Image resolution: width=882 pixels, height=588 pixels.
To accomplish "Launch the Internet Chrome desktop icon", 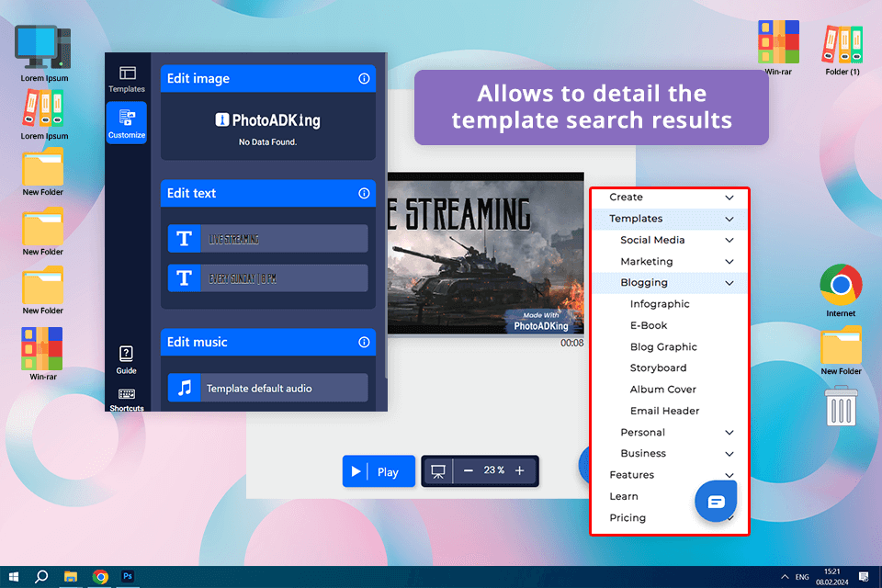I will pyautogui.click(x=841, y=291).
